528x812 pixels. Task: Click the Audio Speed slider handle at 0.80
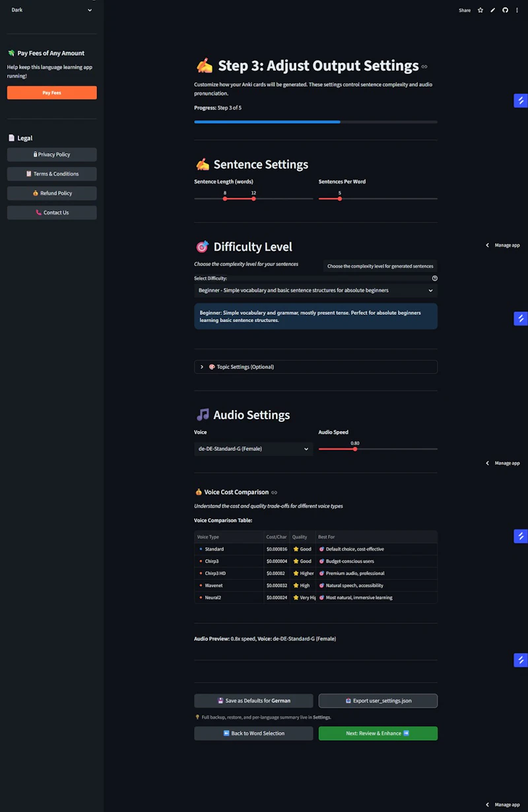point(355,449)
